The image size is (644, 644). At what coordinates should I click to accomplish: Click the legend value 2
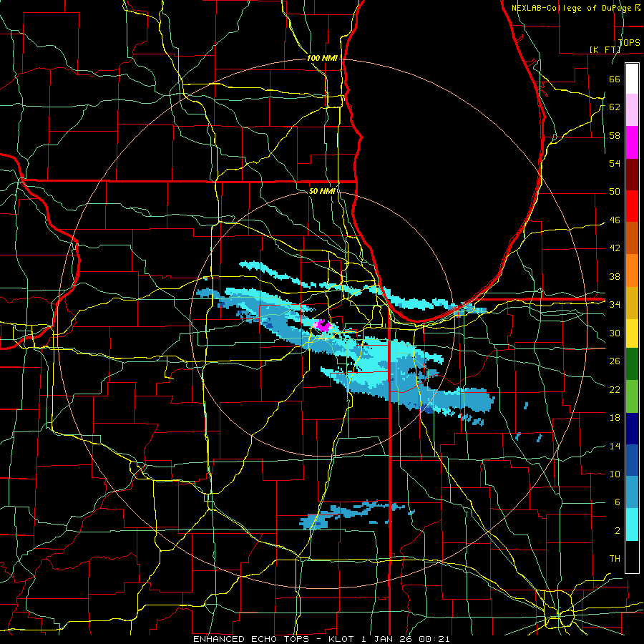[x=618, y=530]
